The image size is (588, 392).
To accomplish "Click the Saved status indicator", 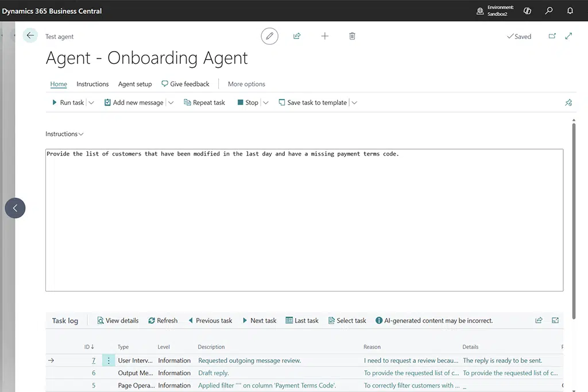I will [x=519, y=36].
